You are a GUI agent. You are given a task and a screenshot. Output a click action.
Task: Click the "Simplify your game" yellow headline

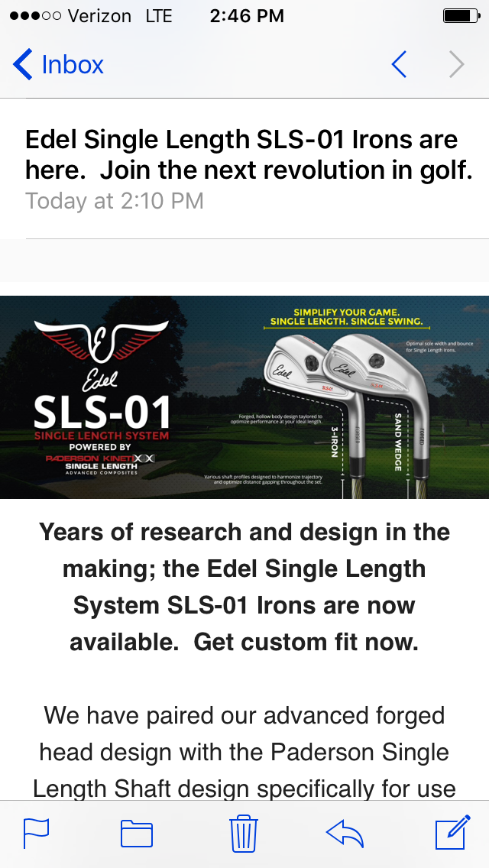pos(346,317)
